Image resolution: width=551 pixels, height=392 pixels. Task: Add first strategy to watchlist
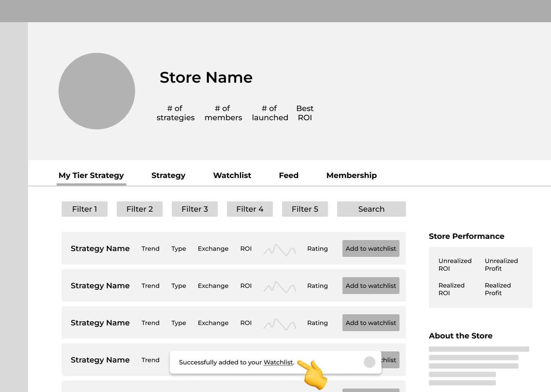click(371, 248)
